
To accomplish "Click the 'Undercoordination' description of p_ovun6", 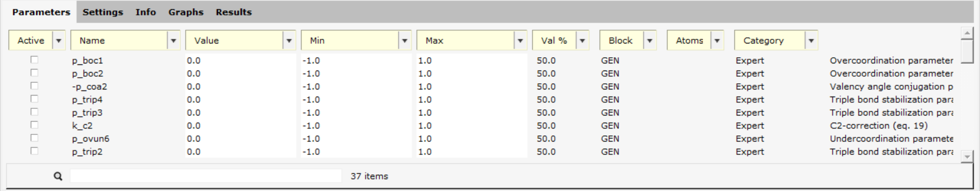I will [x=891, y=138].
